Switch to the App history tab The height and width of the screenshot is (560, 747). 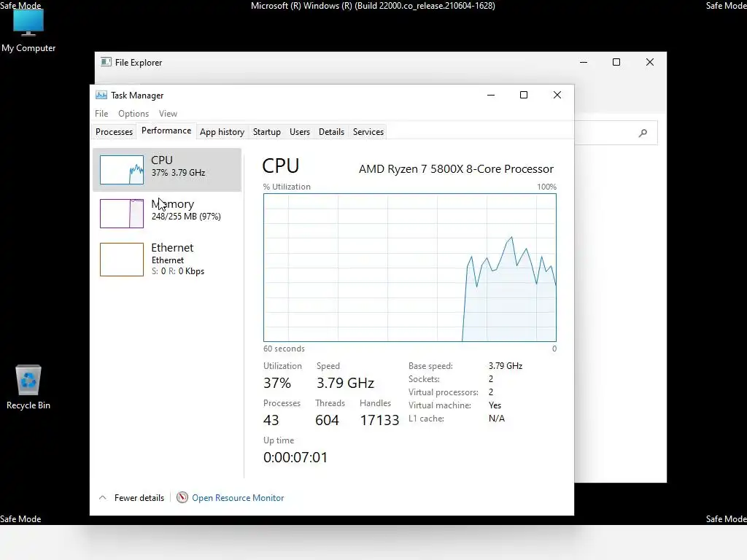[x=222, y=132]
